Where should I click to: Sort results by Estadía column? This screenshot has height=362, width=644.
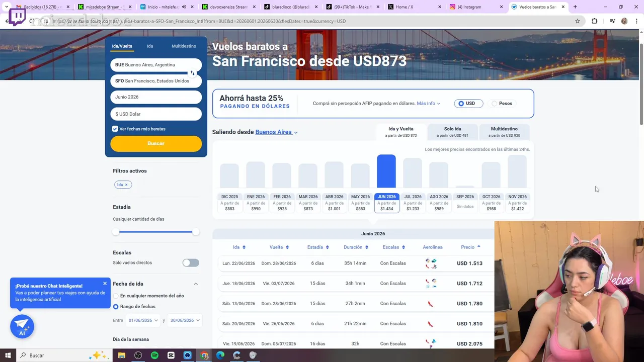[x=318, y=247]
